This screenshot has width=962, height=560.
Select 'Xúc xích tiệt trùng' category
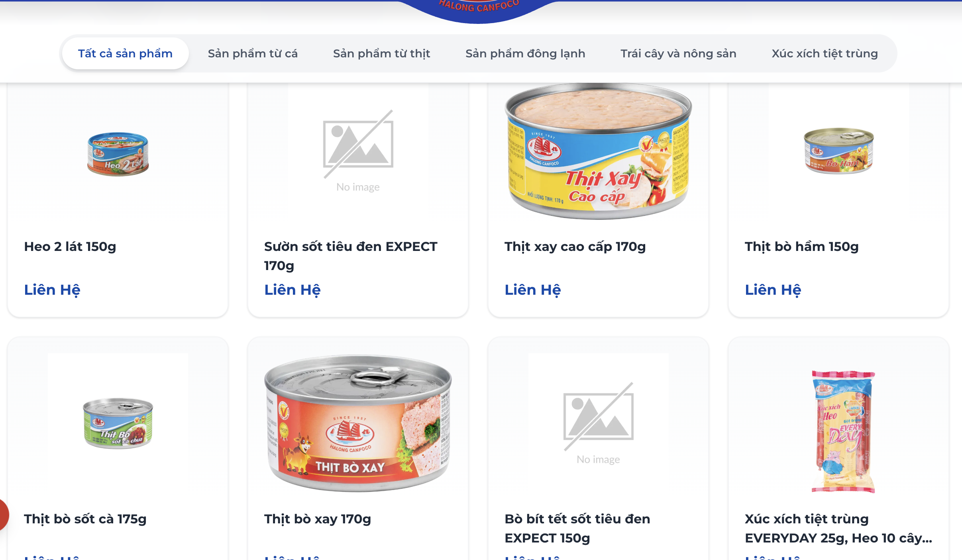(x=825, y=53)
